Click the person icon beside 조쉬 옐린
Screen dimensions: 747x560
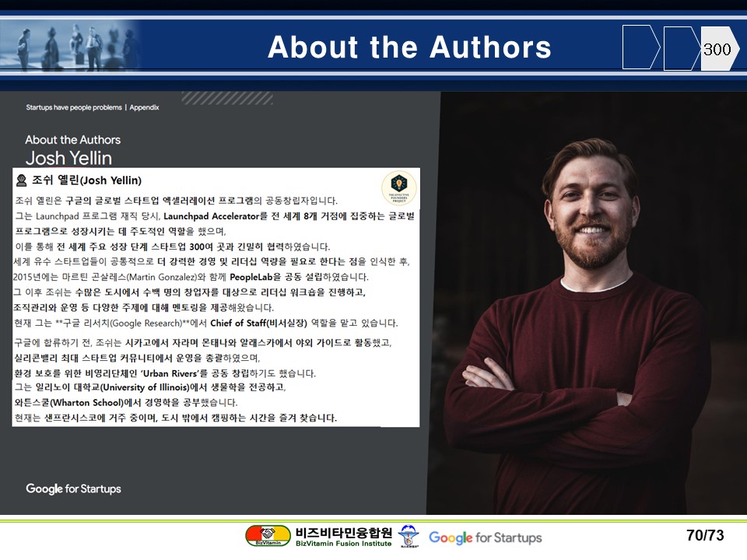tap(21, 180)
